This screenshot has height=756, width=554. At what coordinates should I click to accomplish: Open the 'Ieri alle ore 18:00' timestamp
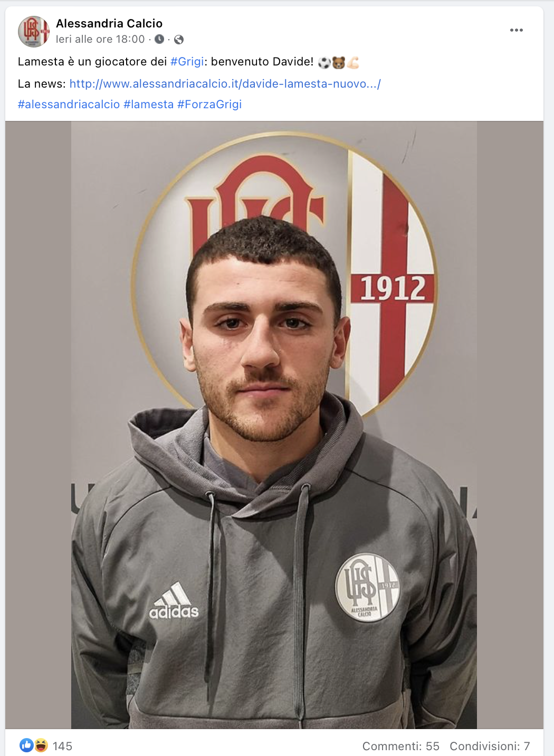click(x=100, y=39)
